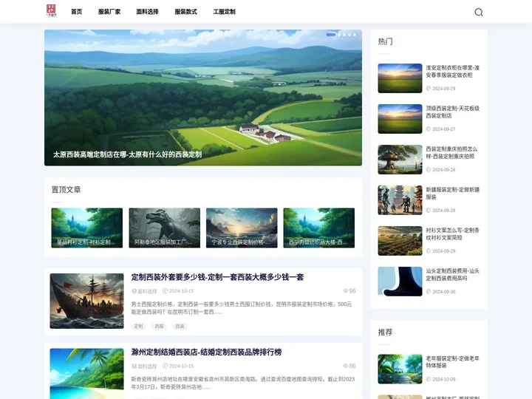Click the stack icon beside 面料选择 under 定制西装外套

(134, 291)
